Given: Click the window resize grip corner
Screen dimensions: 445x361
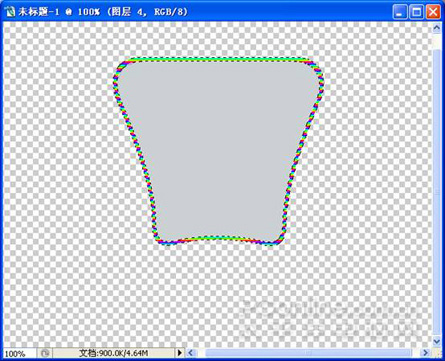Looking at the screenshot, I should click(x=437, y=353).
